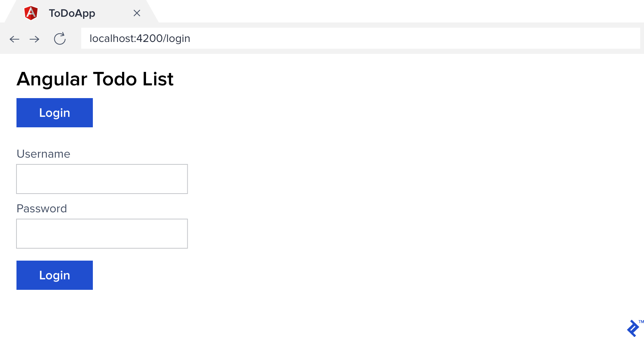Focus the Username text field
The height and width of the screenshot is (337, 644).
point(101,179)
